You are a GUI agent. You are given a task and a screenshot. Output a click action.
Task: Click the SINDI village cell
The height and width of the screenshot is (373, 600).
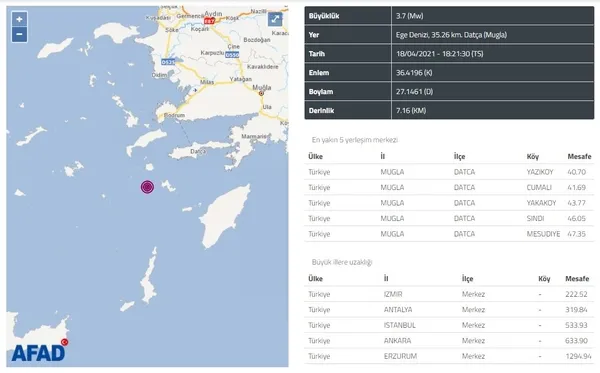[535, 218]
